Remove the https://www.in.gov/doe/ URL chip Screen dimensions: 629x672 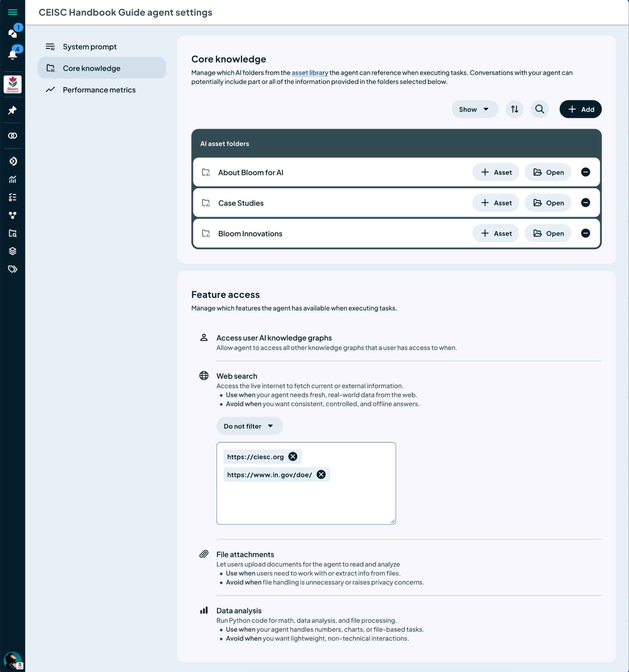coord(321,474)
